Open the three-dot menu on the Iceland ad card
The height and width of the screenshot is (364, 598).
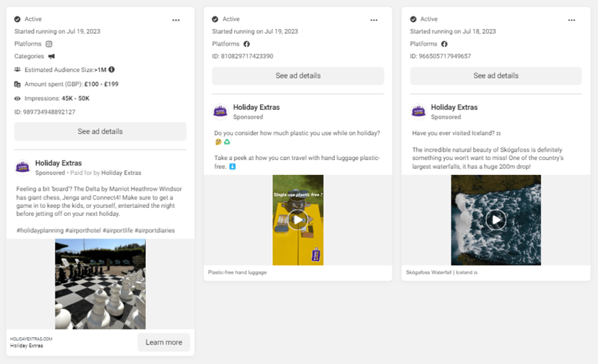(x=571, y=20)
